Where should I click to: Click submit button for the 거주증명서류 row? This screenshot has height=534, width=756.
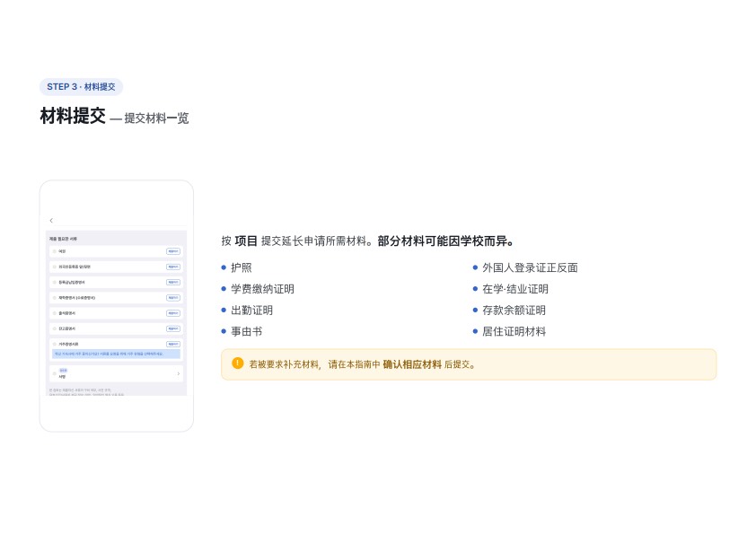173,344
